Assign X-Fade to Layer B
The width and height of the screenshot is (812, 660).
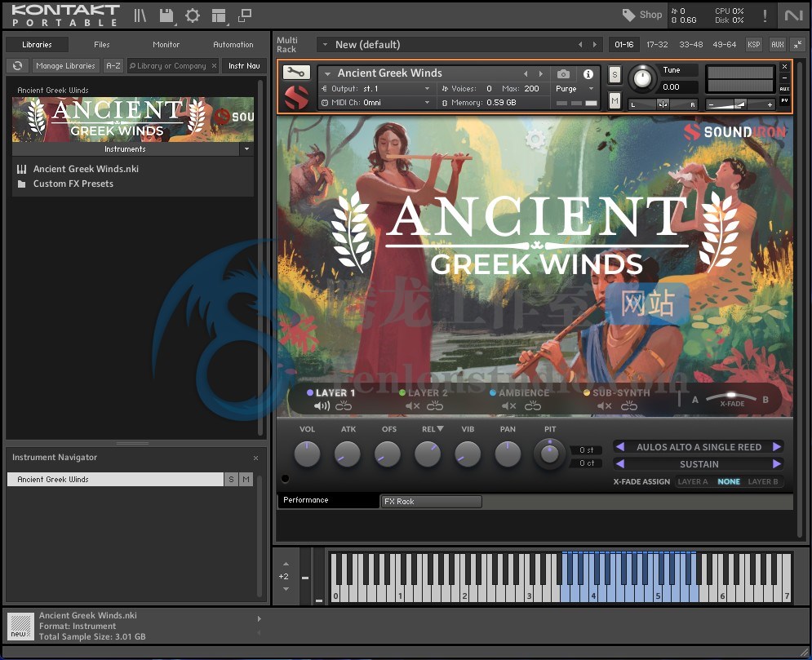click(763, 481)
